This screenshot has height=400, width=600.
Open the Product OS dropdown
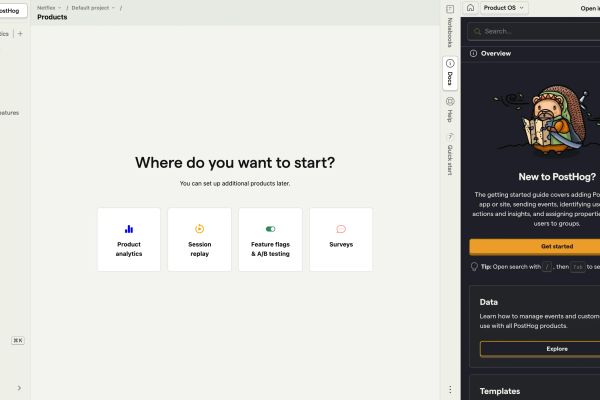pos(504,8)
